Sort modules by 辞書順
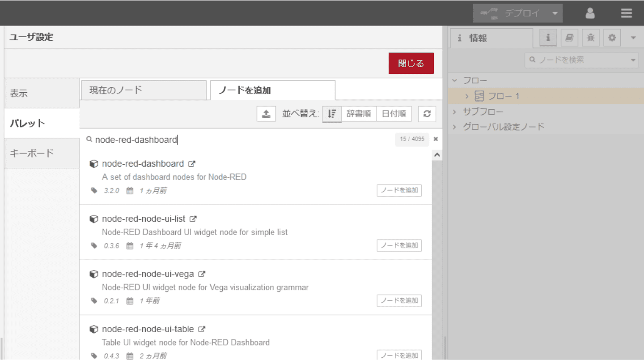This screenshot has height=360, width=644. (359, 114)
